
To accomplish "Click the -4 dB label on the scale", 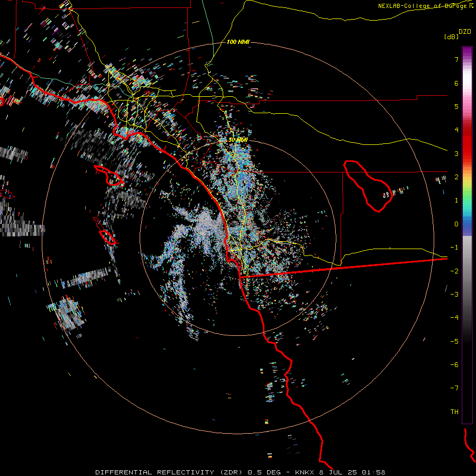I will click(454, 318).
